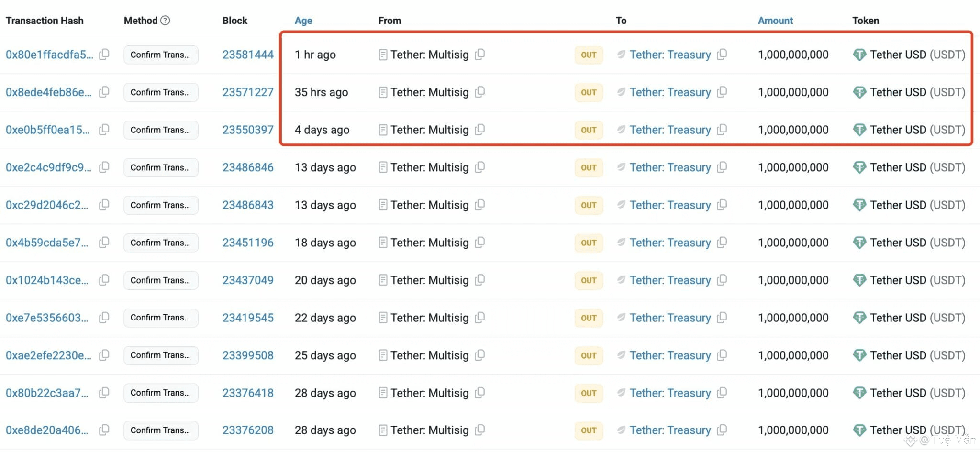Click OUT badge in block 23376418 row

pos(589,393)
